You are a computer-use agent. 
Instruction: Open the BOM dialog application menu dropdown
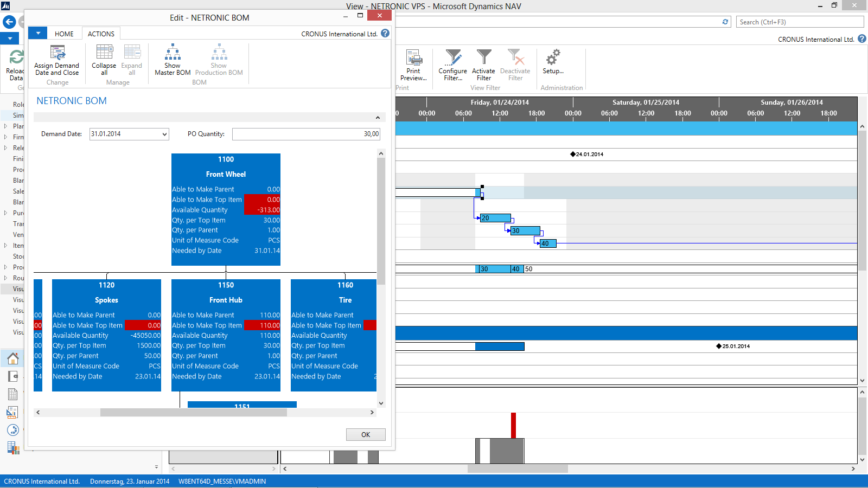coord(38,33)
